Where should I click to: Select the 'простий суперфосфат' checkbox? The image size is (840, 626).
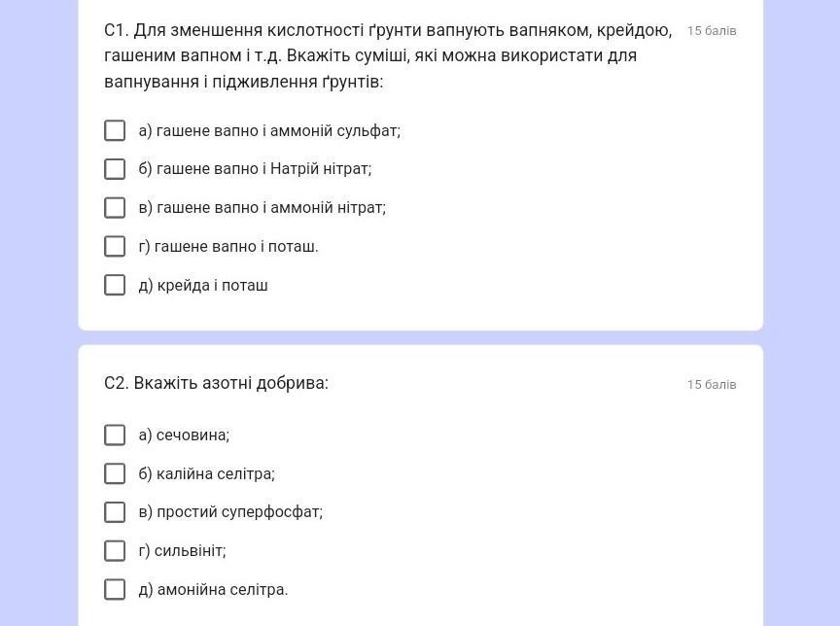point(115,512)
